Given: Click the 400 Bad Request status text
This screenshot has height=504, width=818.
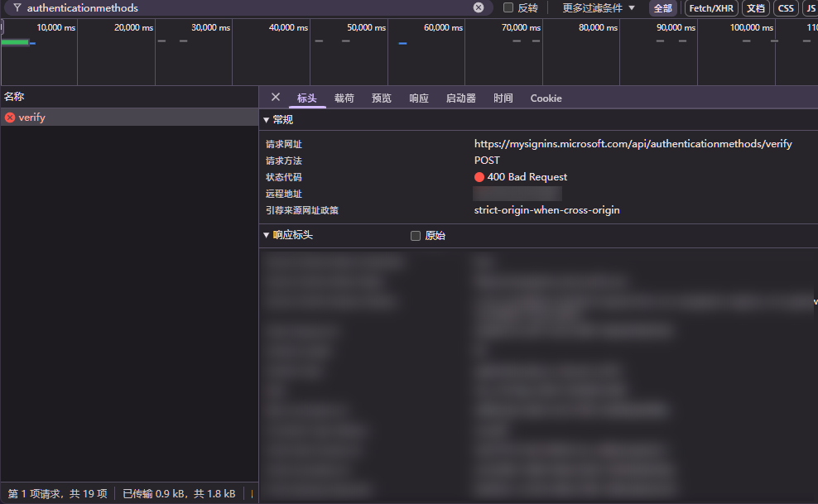Looking at the screenshot, I should tap(527, 177).
